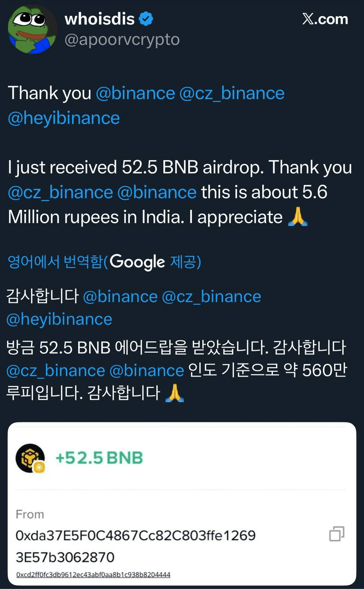Open @cz_binance mention on the tweet's first line
The image size is (364, 589).
pos(231,93)
